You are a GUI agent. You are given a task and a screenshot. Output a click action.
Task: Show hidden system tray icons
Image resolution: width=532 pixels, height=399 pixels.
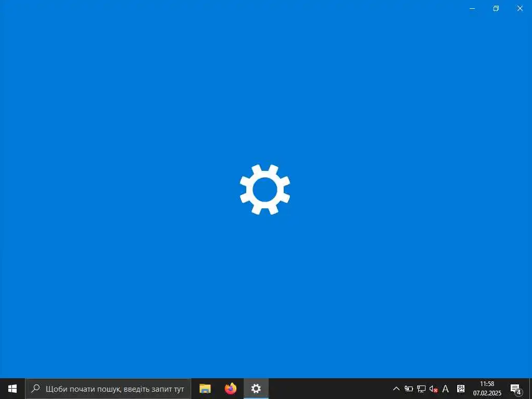coord(396,389)
